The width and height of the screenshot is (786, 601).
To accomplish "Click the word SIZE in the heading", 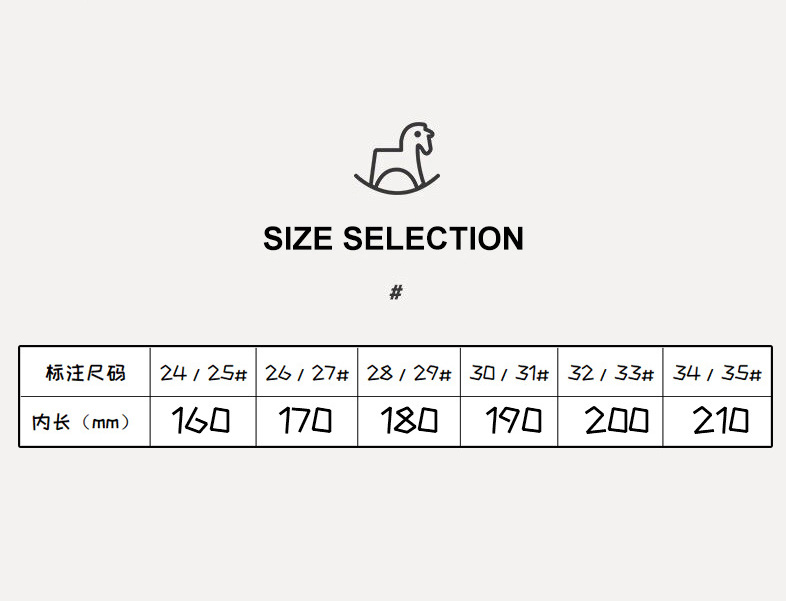I will point(298,239).
